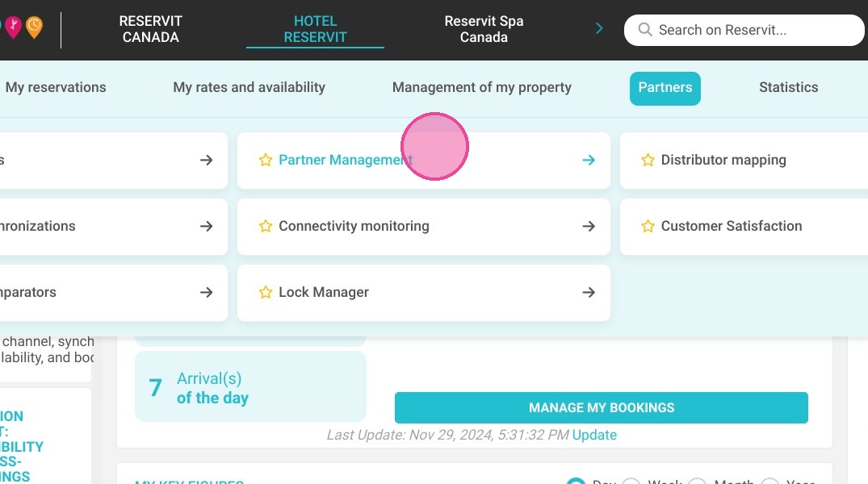
Task: Open the Statistics menu
Action: click(788, 87)
